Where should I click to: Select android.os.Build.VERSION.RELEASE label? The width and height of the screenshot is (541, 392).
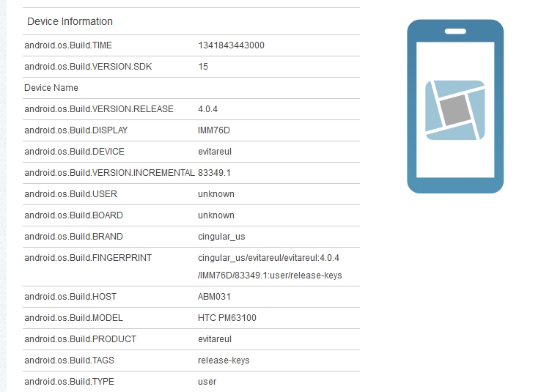point(99,109)
